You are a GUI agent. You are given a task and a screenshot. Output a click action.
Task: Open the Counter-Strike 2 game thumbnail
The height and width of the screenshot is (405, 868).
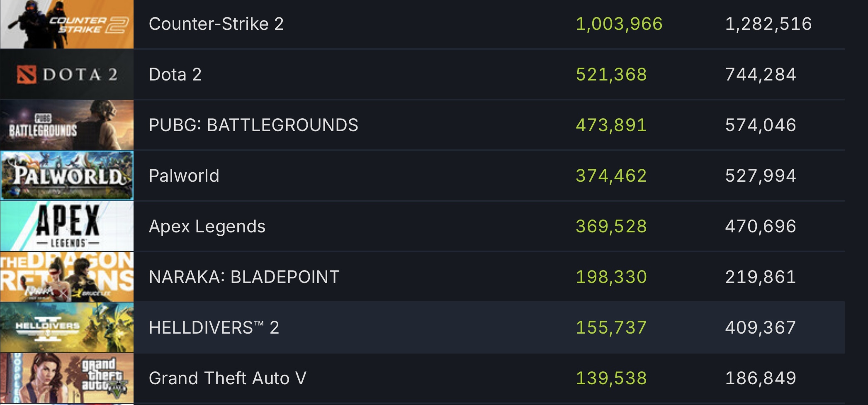point(67,24)
